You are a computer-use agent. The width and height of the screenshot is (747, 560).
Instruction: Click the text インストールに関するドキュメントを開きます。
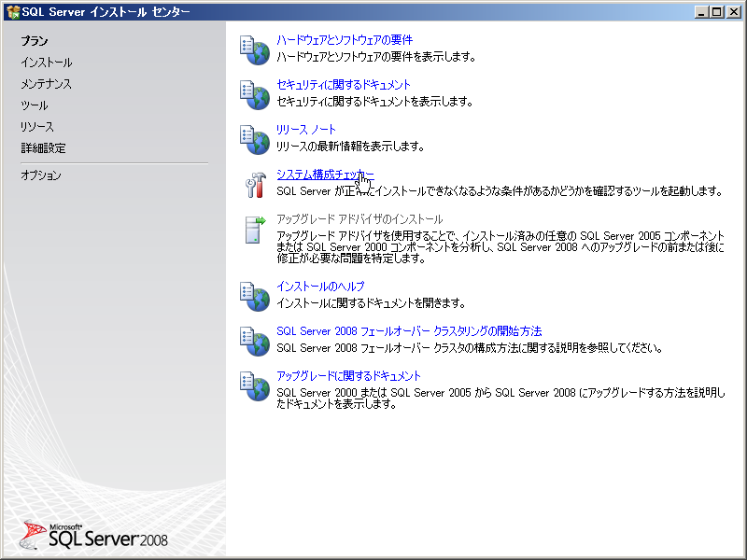pyautogui.click(x=371, y=302)
